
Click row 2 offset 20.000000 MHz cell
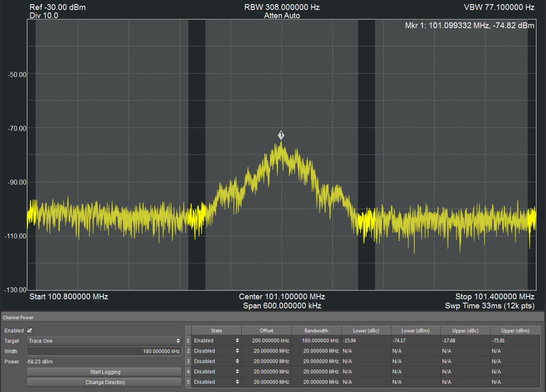click(x=267, y=351)
